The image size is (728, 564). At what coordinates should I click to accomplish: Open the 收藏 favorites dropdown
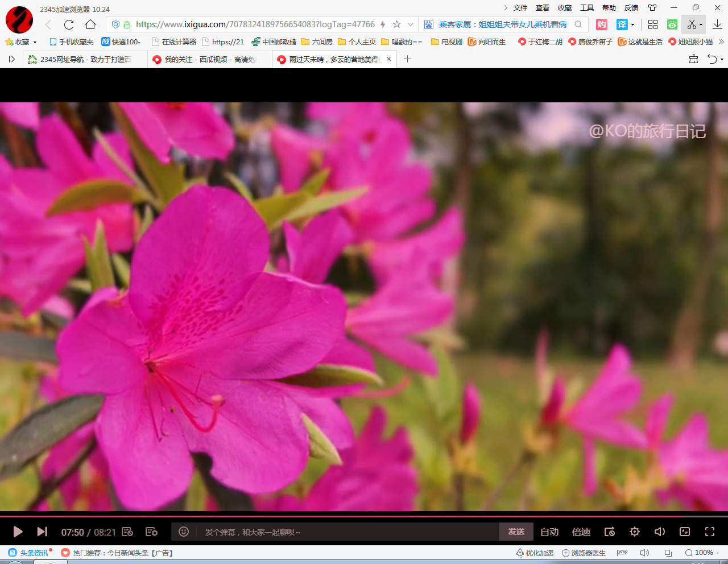click(21, 42)
